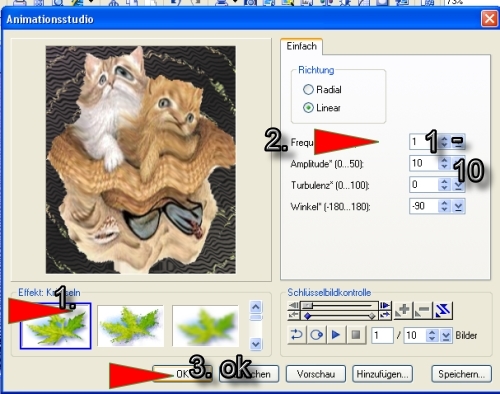The width and height of the screenshot is (500, 394).
Task: Open the Einfach tab
Action: [x=301, y=46]
